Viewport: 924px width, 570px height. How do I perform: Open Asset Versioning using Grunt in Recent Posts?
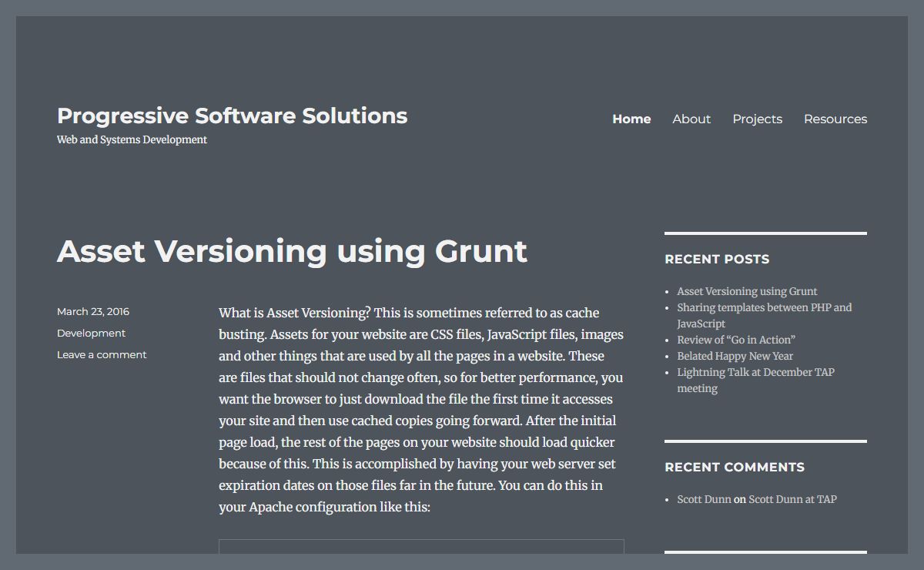tap(747, 291)
